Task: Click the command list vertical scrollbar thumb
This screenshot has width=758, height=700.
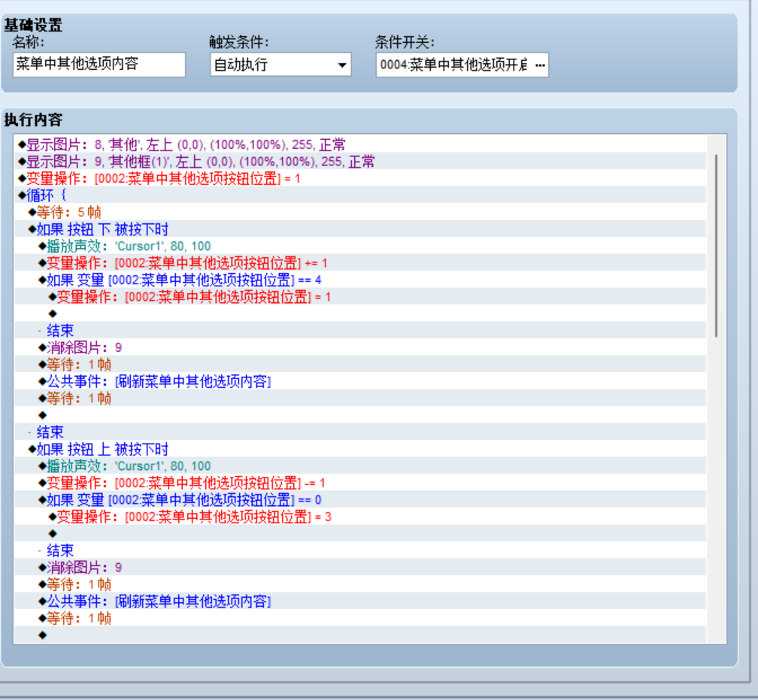Action: point(716,246)
